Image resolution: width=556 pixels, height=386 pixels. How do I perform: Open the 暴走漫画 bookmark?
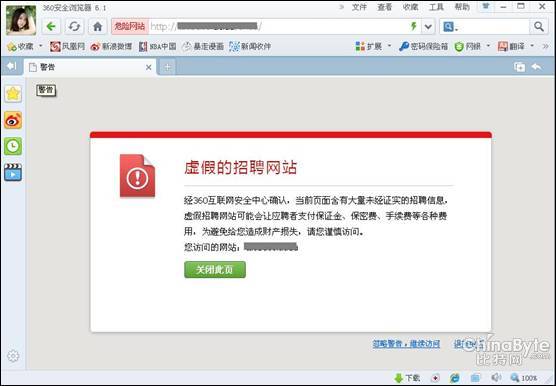coord(202,46)
